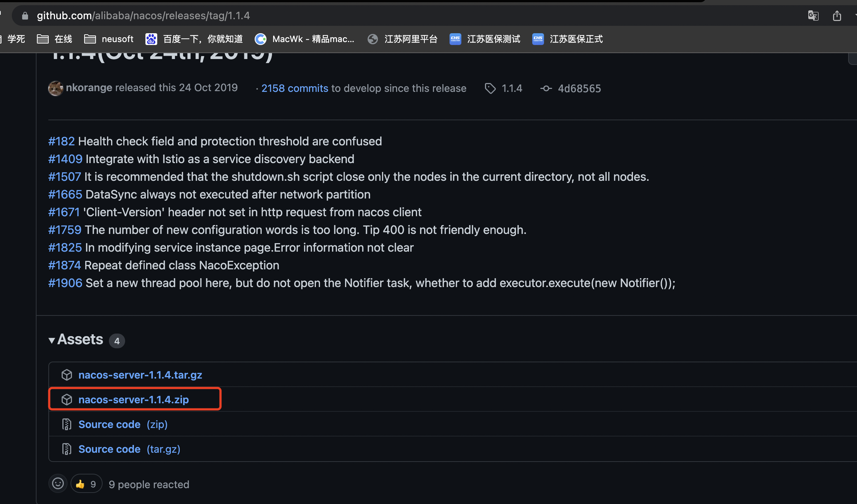Click the smiley add-reaction button
The width and height of the screenshot is (857, 504).
[58, 483]
